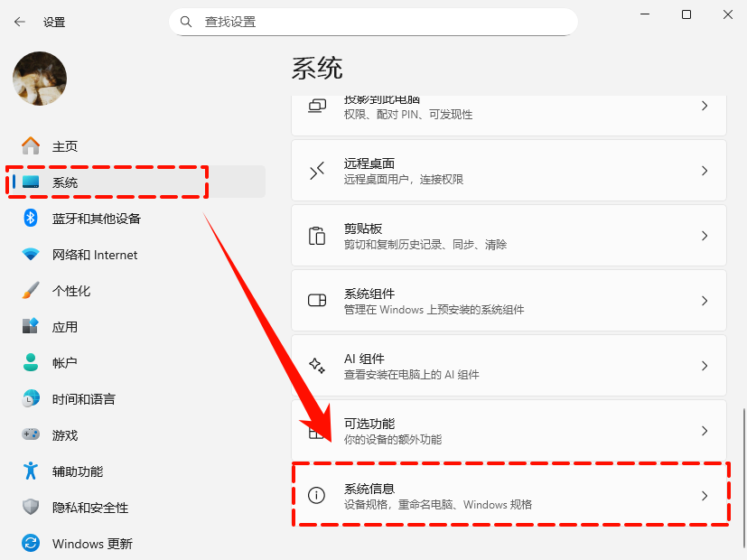Screen dimensions: 747x560
Task: Go to 时间和语言 settings
Action: pyautogui.click(x=84, y=399)
